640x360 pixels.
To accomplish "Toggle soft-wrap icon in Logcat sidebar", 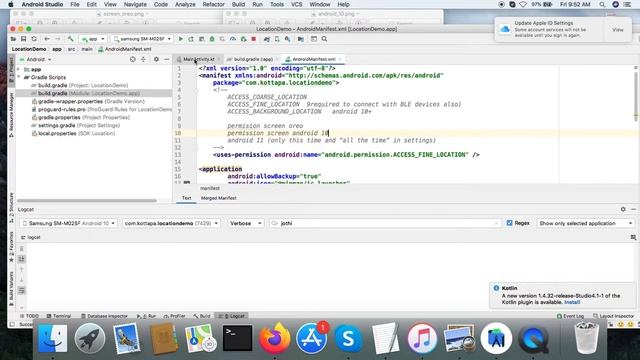I will click(x=22, y=290).
